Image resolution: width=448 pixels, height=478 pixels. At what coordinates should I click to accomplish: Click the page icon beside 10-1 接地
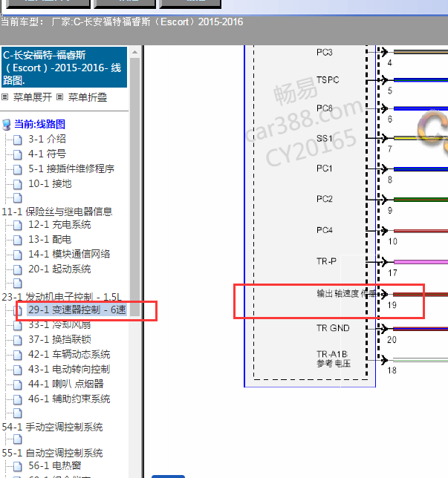click(18, 184)
